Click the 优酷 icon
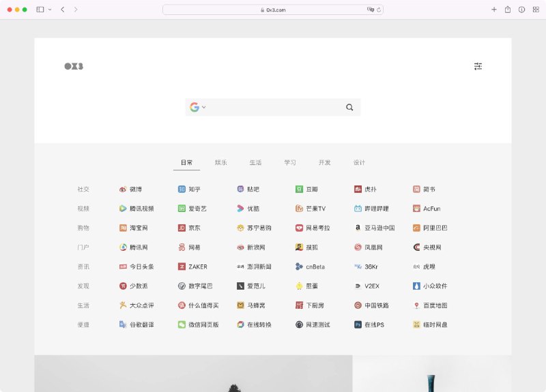 click(240, 209)
